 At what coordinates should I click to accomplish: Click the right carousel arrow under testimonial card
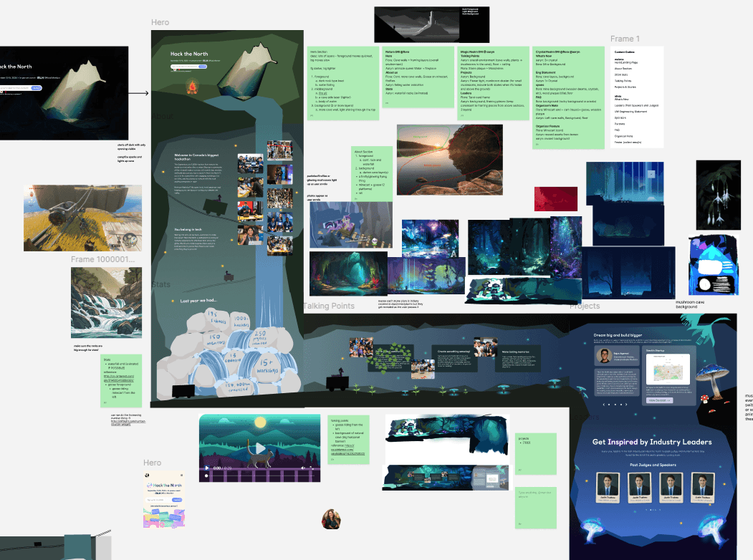(x=627, y=405)
